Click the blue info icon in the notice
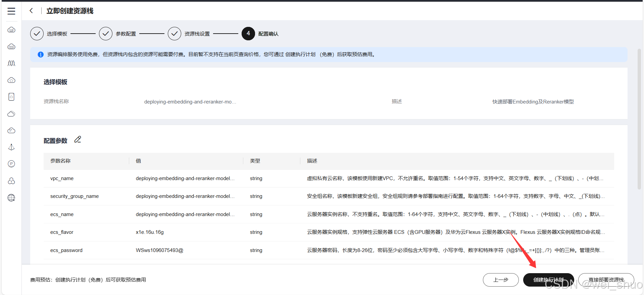644x295 pixels. coord(41,54)
